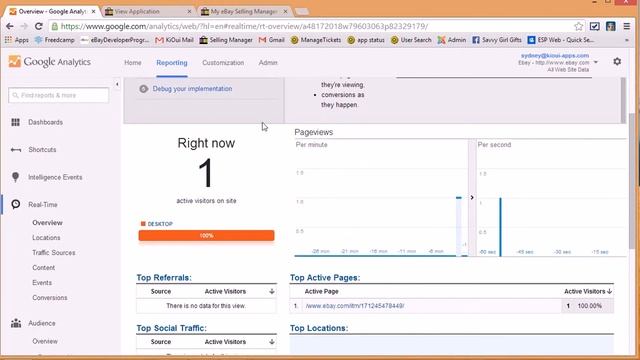Open the KiOui Mail bookmark
640x360 pixels.
174,40
